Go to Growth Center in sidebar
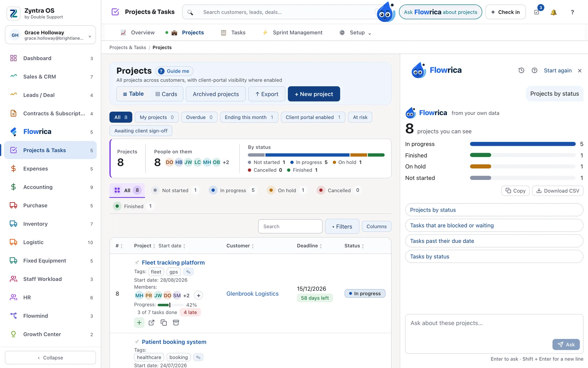 [51, 334]
